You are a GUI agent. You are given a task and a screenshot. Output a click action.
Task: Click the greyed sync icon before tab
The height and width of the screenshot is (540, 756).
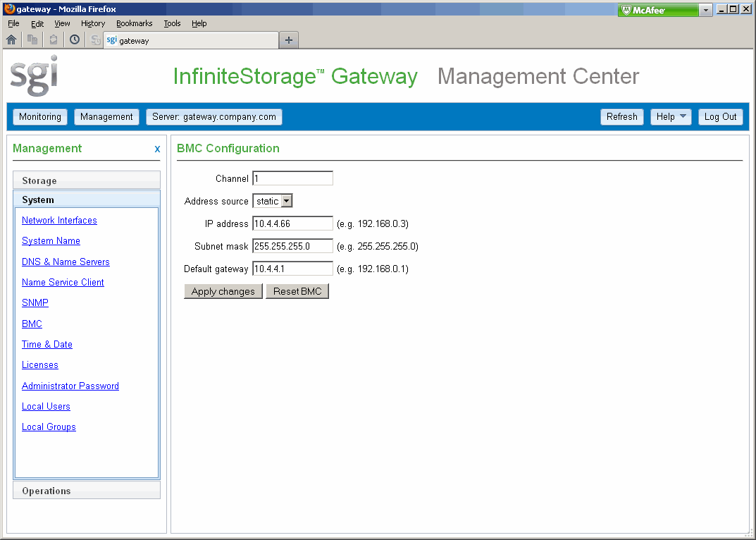(x=96, y=40)
